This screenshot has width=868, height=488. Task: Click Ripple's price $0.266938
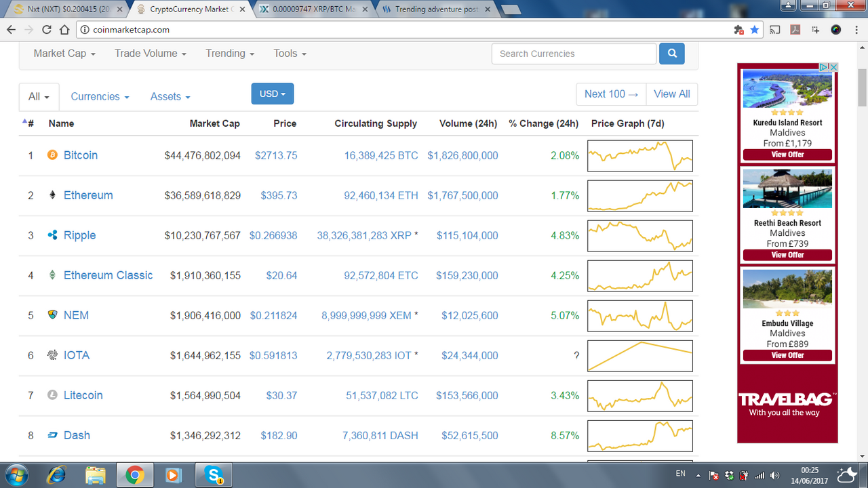(x=273, y=235)
